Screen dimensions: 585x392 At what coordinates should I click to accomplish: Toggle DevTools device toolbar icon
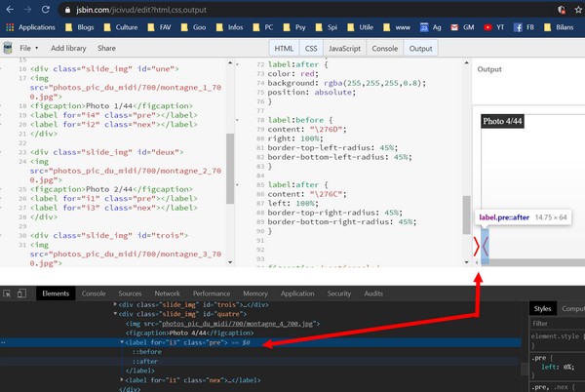(21, 294)
